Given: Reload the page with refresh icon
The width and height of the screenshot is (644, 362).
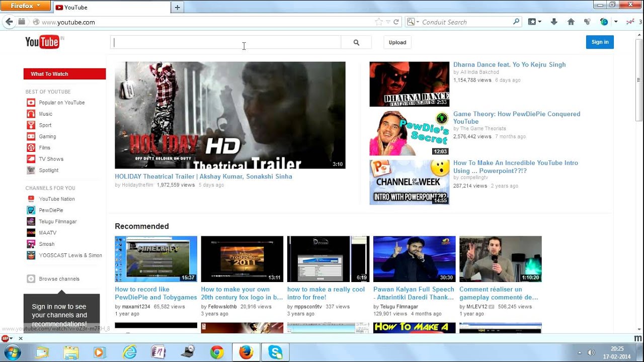Looking at the screenshot, I should tap(396, 22).
